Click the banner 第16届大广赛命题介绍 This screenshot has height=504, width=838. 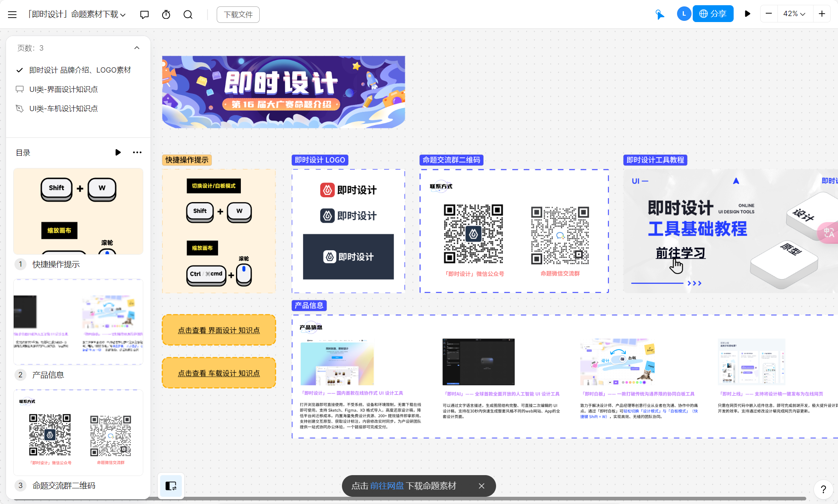pos(283,92)
